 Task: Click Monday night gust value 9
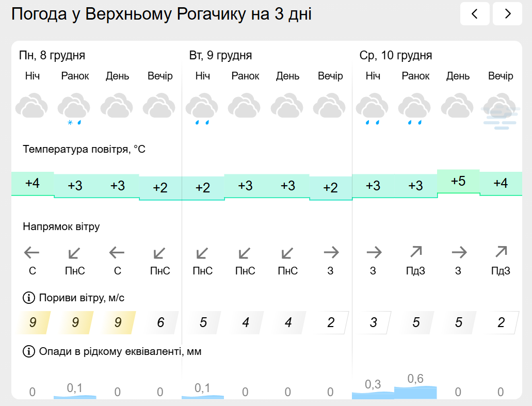click(x=33, y=323)
